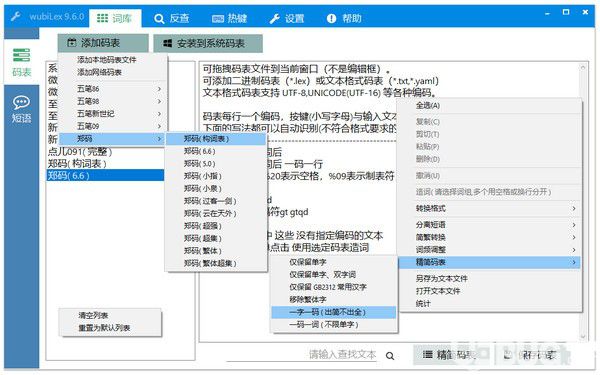Screen dimensions: 600x375
Task: Select 郑码(6.6) in the submenu
Action: 216,152
